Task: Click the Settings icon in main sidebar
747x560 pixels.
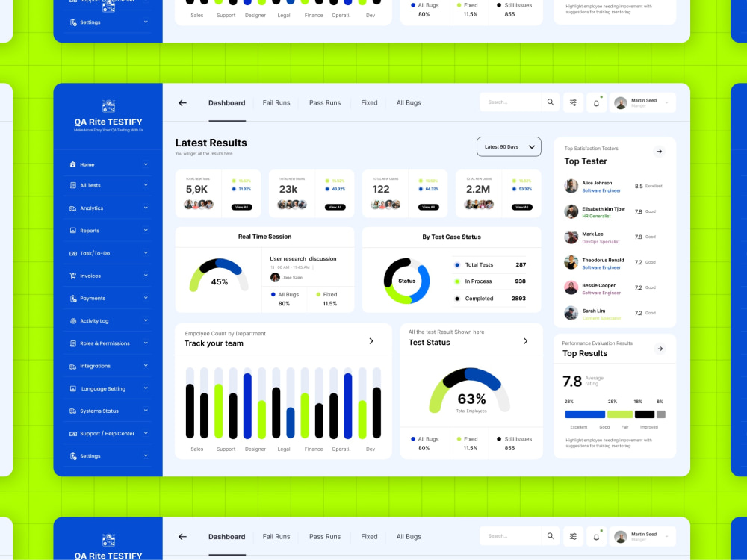Action: coord(73,456)
